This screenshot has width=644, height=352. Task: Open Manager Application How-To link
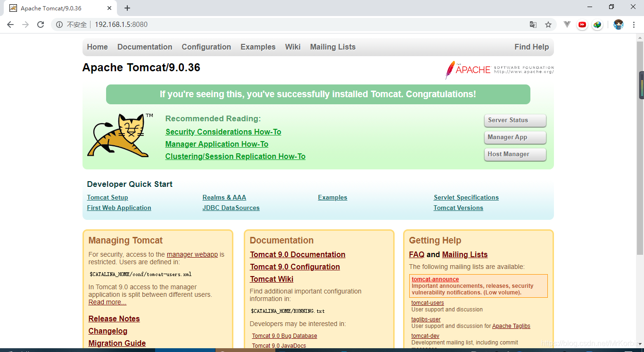[x=217, y=144]
